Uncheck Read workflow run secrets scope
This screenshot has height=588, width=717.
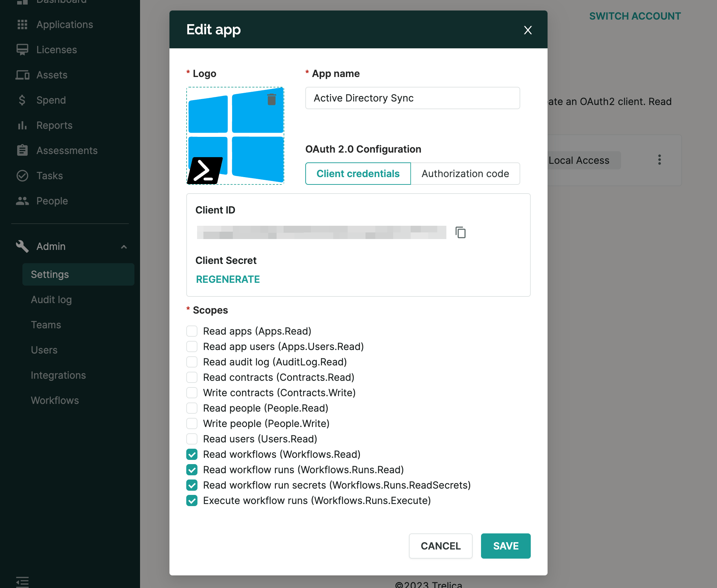(192, 485)
